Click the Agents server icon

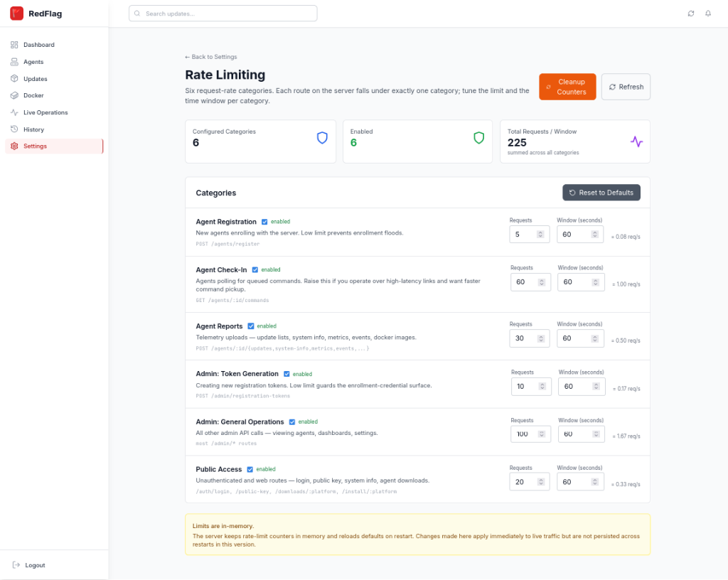(14, 62)
